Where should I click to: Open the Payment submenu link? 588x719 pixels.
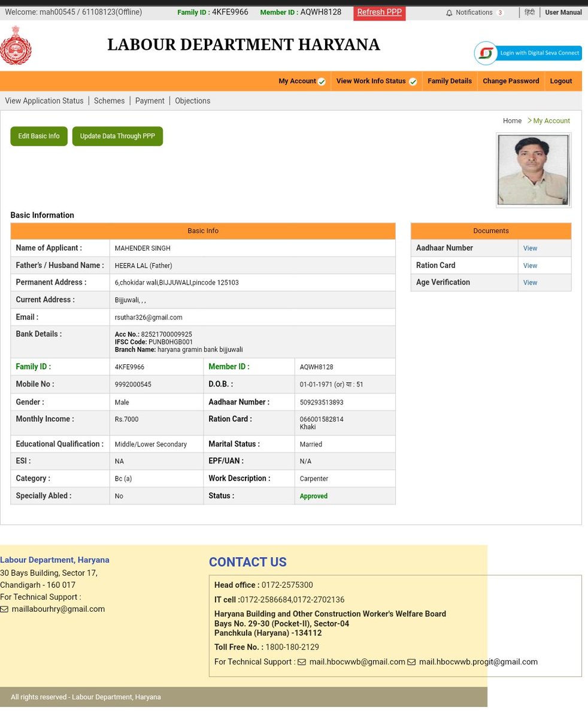click(150, 101)
